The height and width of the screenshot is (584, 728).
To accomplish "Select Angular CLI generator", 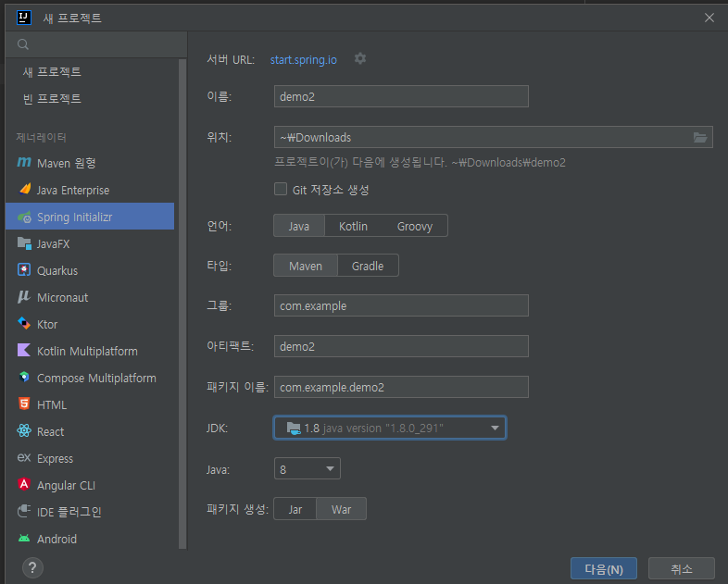I will pos(91,485).
